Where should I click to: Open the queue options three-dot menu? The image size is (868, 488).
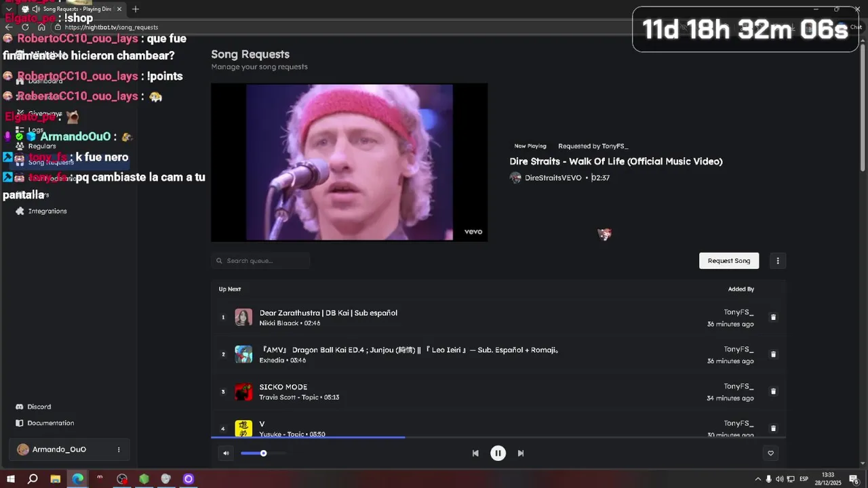click(778, 260)
